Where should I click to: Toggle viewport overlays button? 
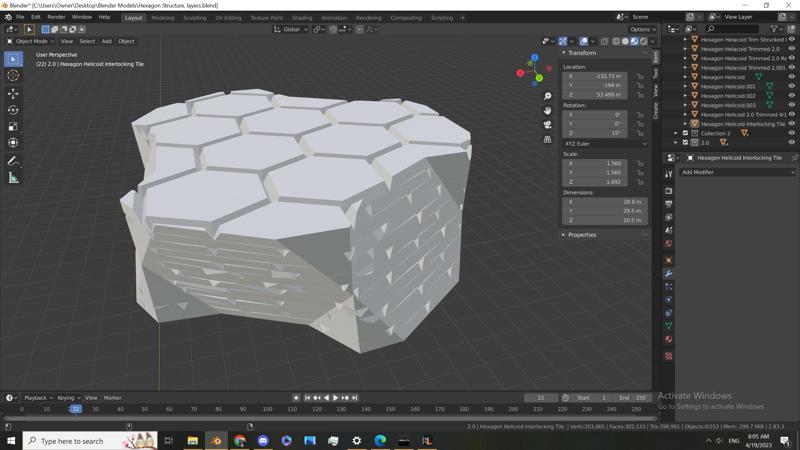583,41
